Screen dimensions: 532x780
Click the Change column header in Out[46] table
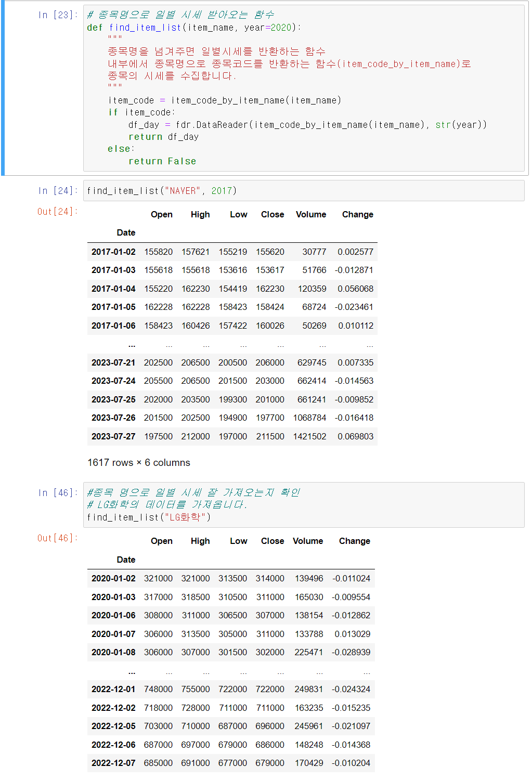click(x=355, y=541)
